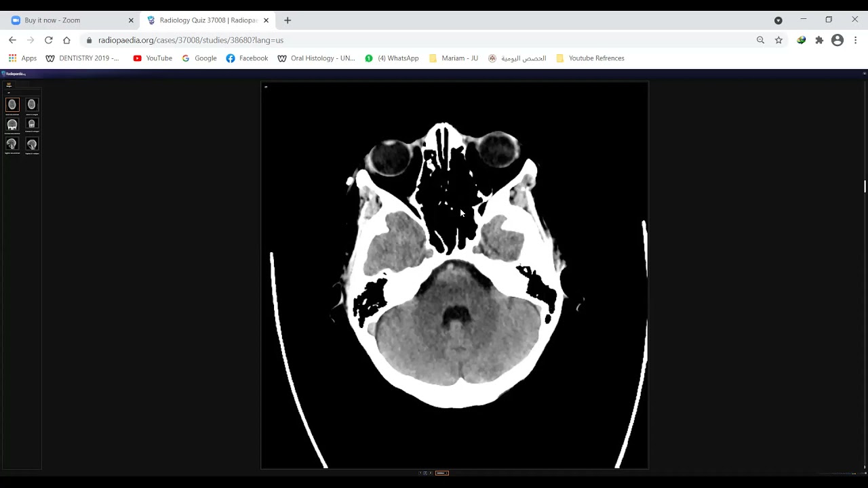Click the vertical scrollbar thumb at right edge
Viewport: 868px width, 488px height.
(x=865, y=186)
